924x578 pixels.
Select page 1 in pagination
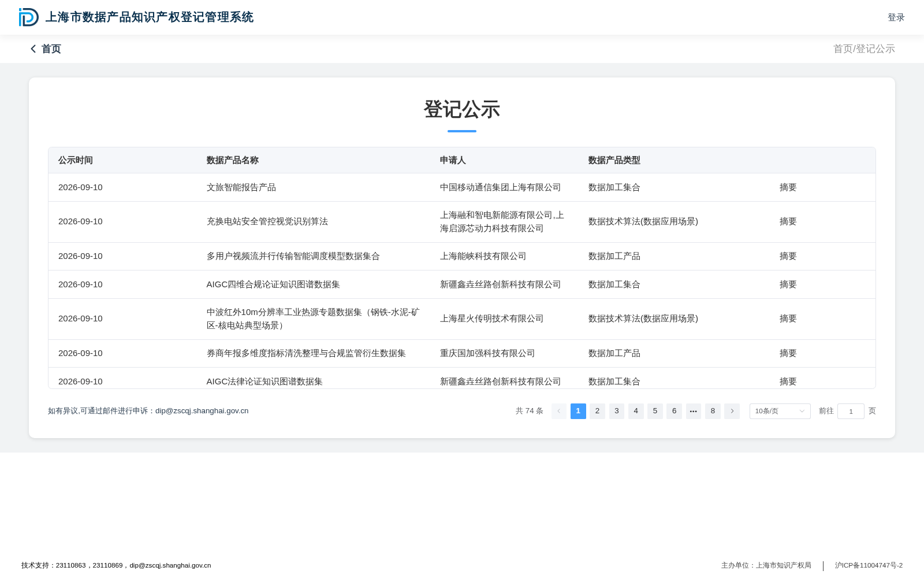pyautogui.click(x=578, y=411)
